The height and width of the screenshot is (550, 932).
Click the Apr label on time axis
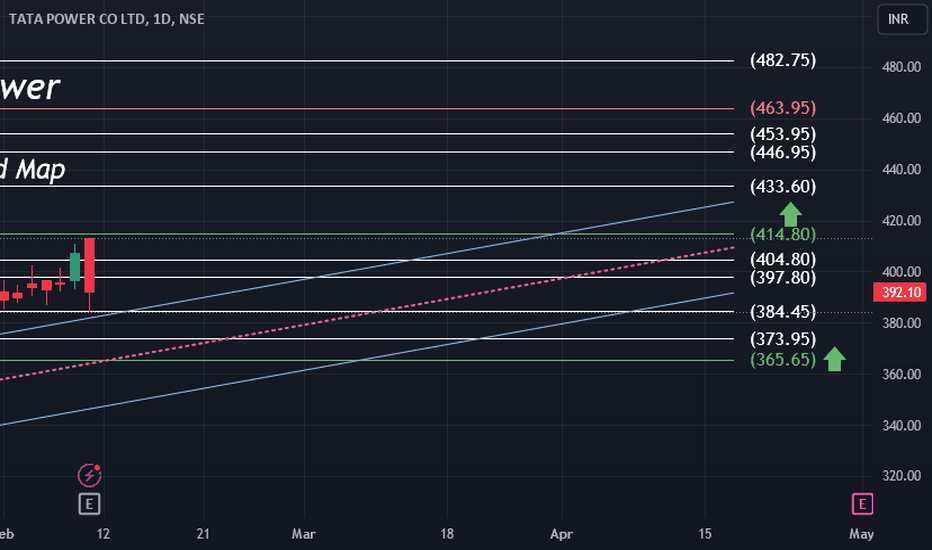561,534
